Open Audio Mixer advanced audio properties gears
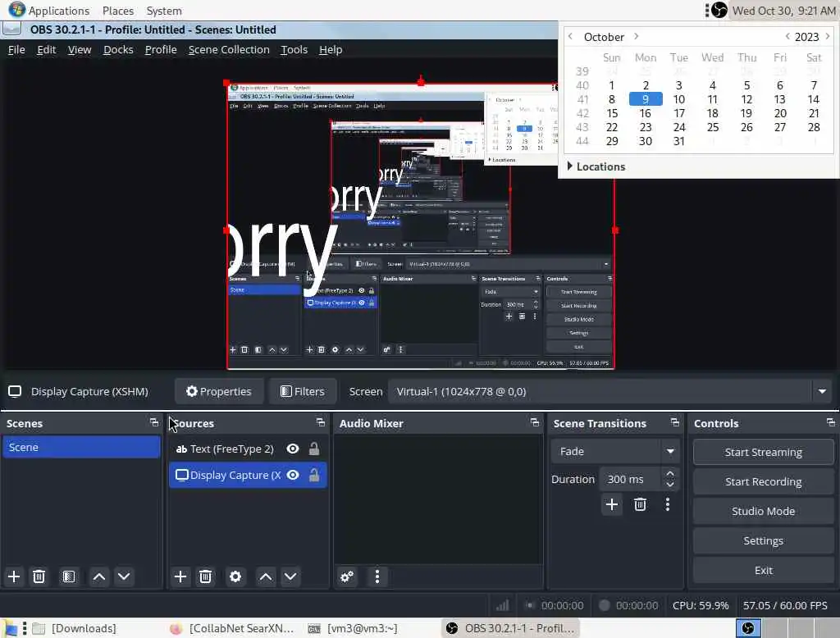840x638 pixels. pos(347,576)
